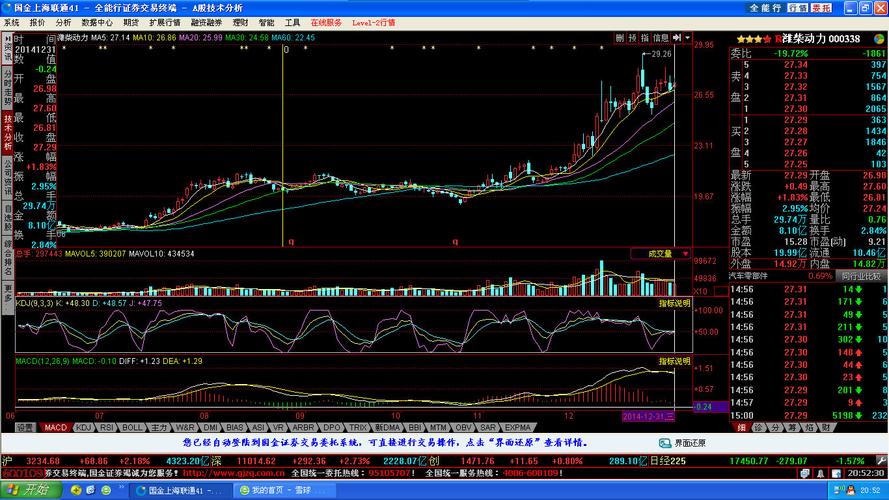This screenshot has height=500, width=889.
Task: Open 指标说明 in the MACD panel
Action: (x=674, y=359)
